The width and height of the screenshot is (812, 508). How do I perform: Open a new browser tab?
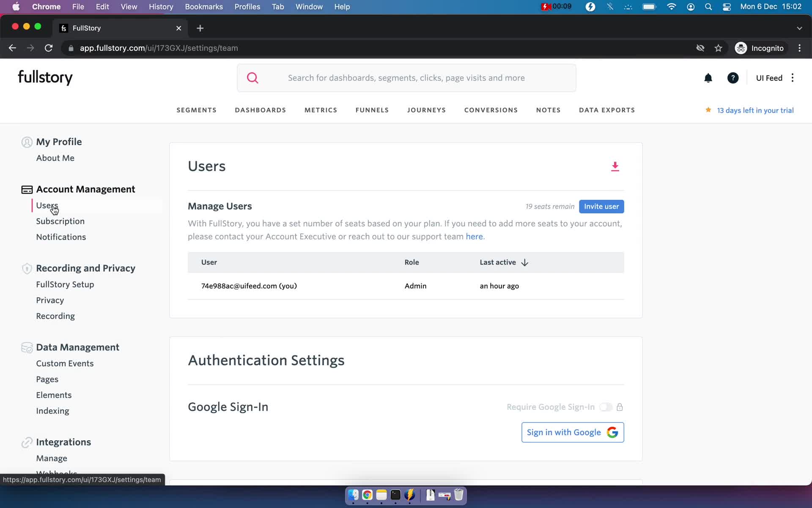click(x=200, y=28)
